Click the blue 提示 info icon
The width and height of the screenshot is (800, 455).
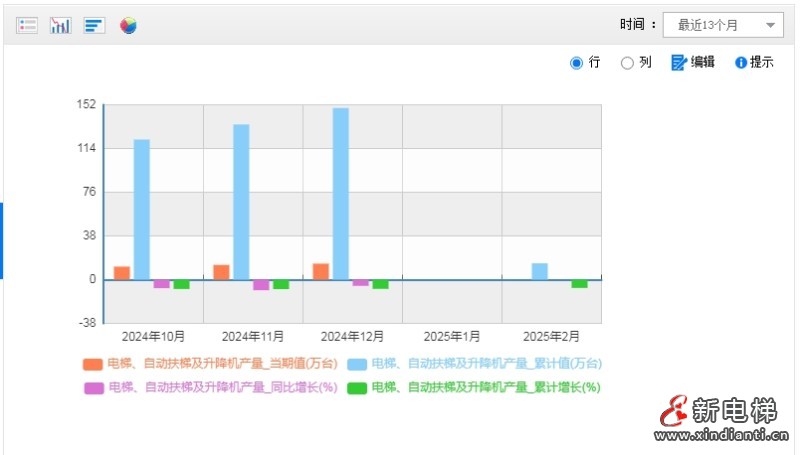[x=741, y=62]
